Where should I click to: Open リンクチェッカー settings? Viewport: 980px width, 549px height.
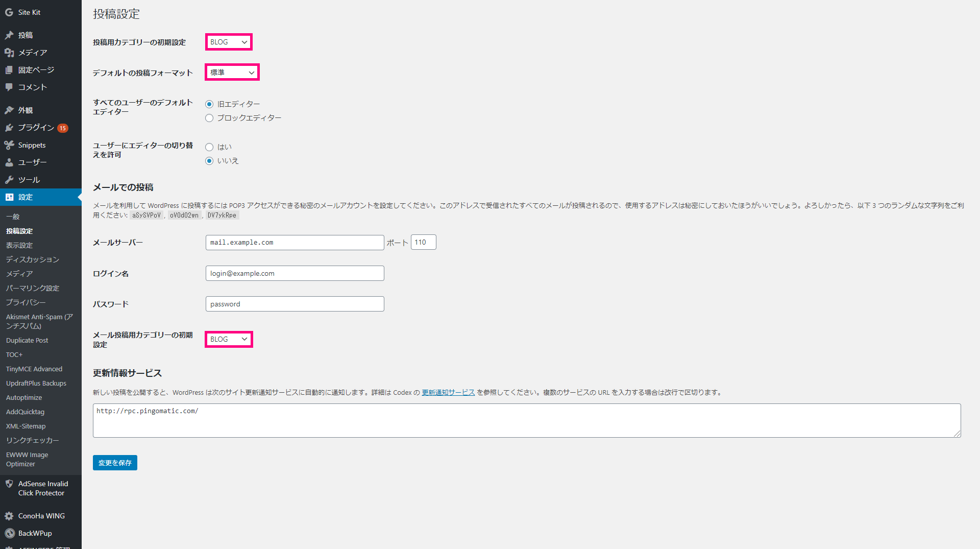[x=33, y=440]
